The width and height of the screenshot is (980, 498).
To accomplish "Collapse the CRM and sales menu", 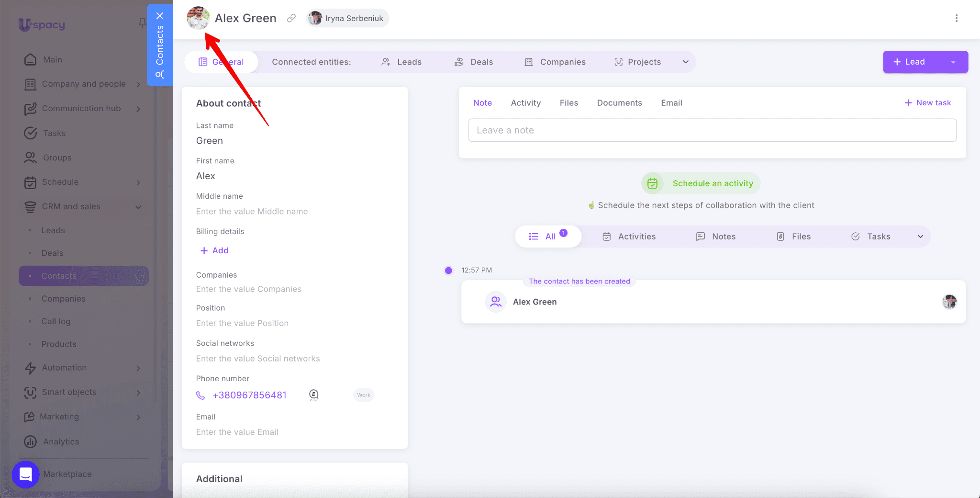I will pyautogui.click(x=138, y=207).
